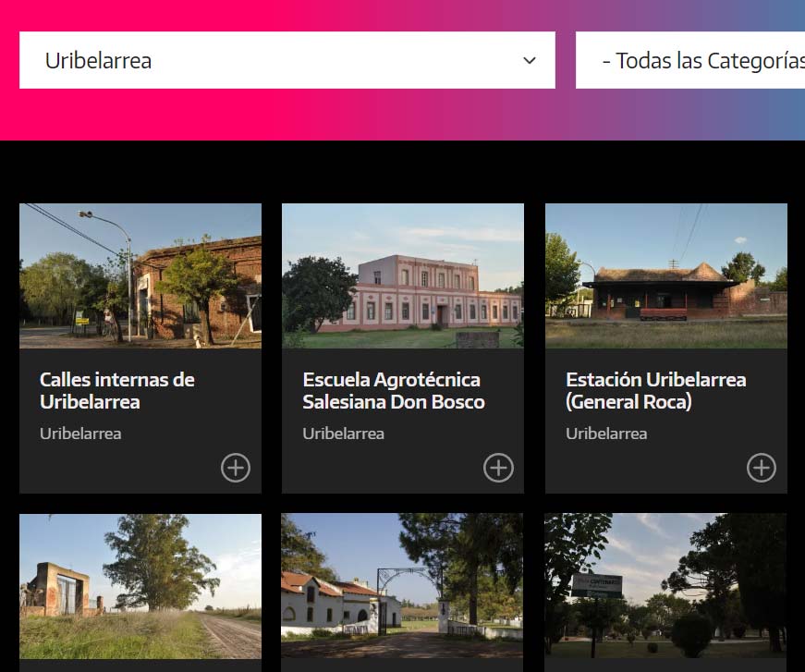The height and width of the screenshot is (672, 805).
Task: View the white building with arch gate photo
Action: [402, 586]
